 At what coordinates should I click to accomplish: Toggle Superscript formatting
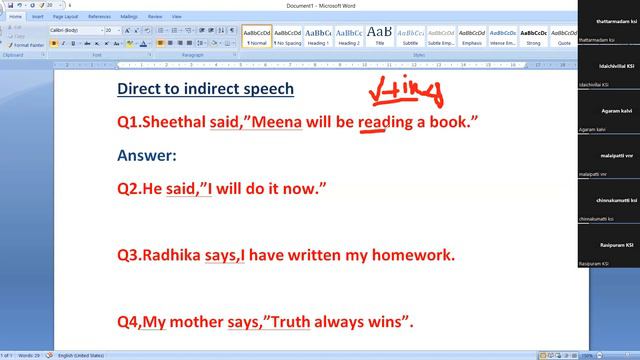coord(107,43)
